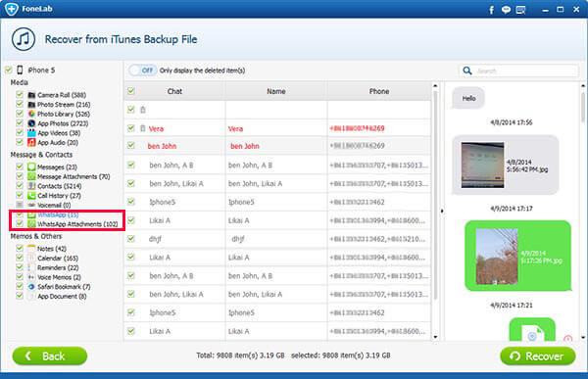Toggle the select-all checkbox in Chat header
This screenshot has height=379, width=588.
point(131,91)
